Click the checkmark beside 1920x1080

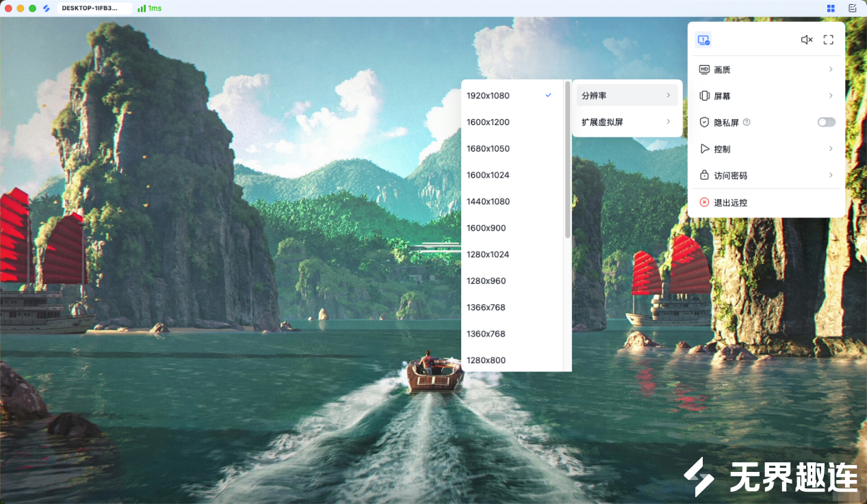[548, 95]
